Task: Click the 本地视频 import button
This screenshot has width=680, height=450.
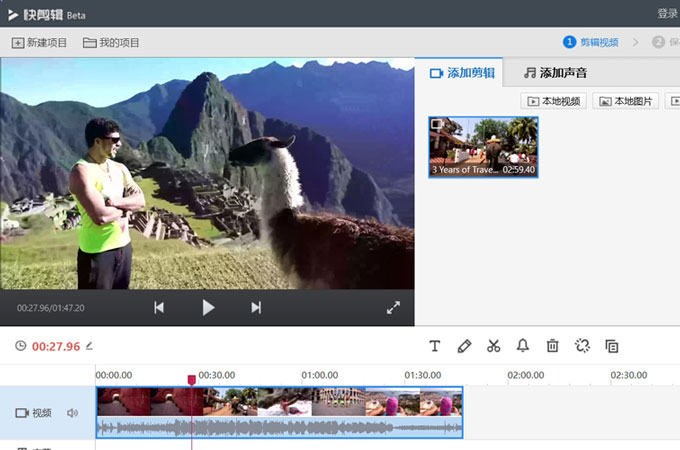Action: (553, 101)
